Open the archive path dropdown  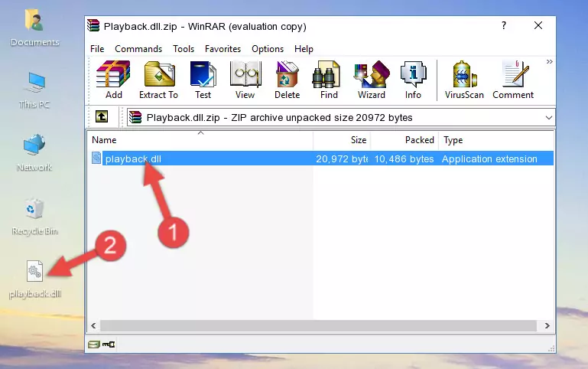(549, 117)
